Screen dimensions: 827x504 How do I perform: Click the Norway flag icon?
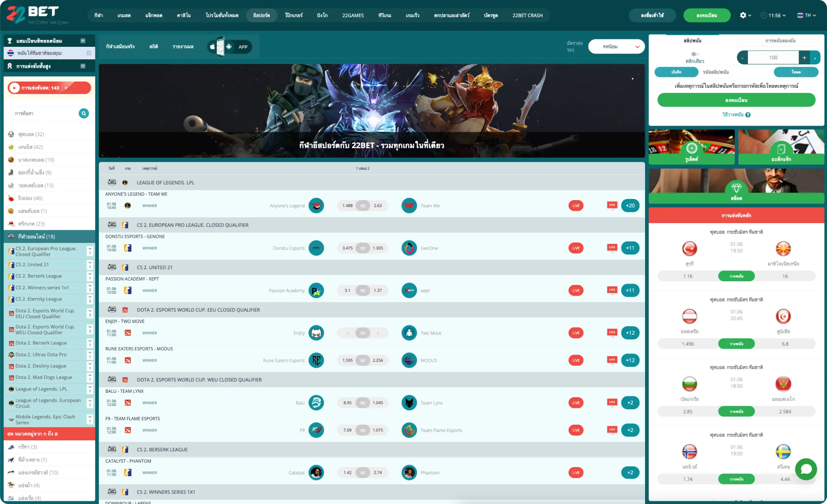click(x=690, y=452)
